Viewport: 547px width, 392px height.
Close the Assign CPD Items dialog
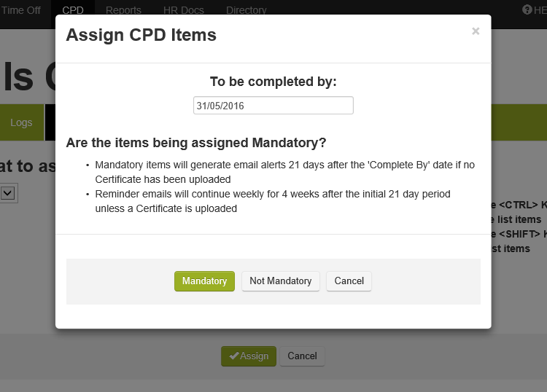pos(476,31)
